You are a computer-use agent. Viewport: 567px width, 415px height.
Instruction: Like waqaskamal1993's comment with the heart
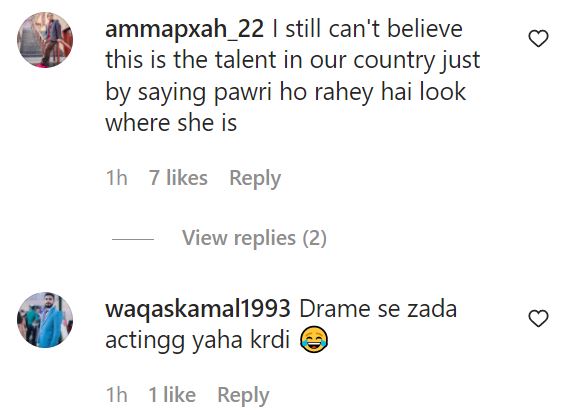(x=538, y=319)
